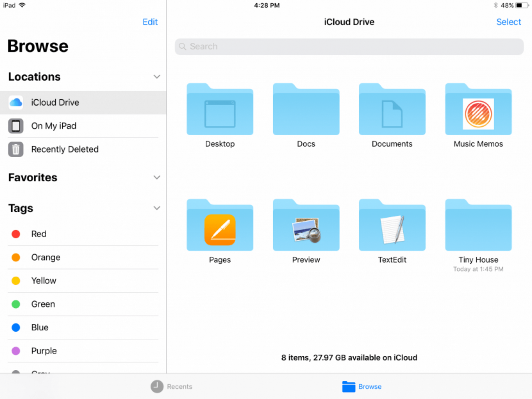Click the Favorites section heading
532x399 pixels.
coord(33,177)
